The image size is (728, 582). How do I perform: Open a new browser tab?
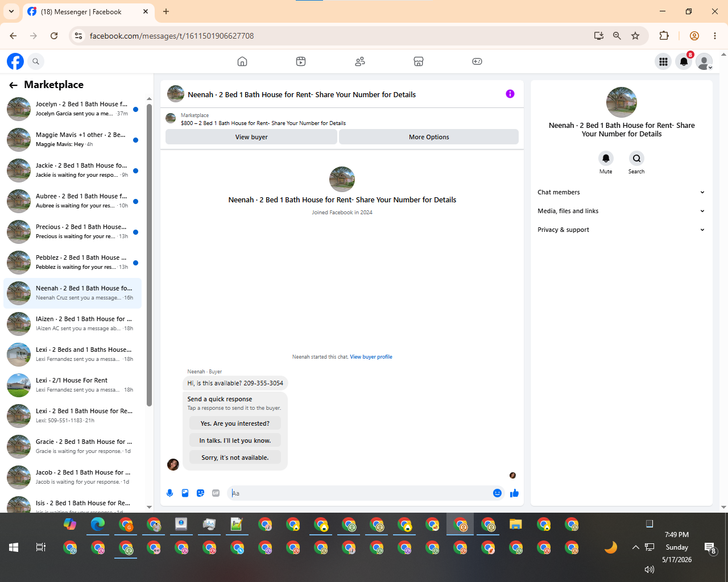[x=166, y=11]
